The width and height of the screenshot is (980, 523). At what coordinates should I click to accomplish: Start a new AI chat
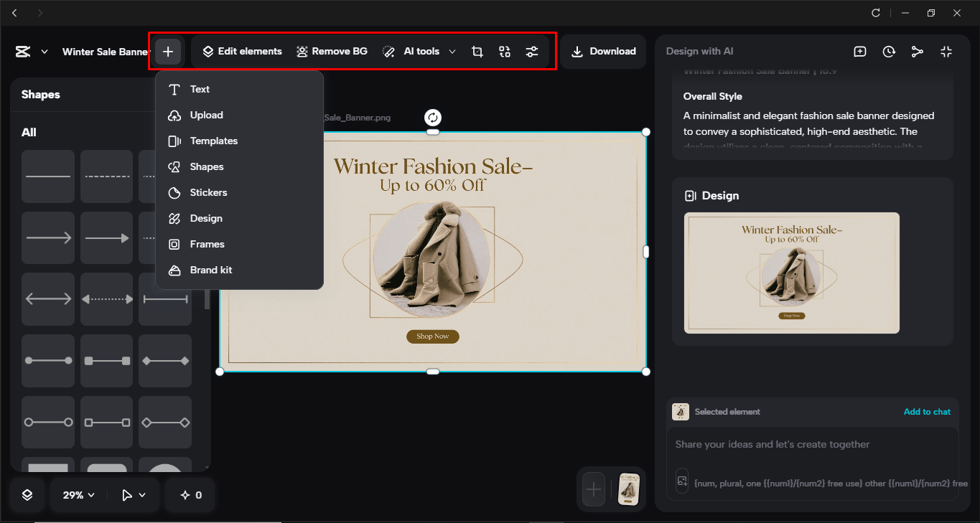[859, 51]
